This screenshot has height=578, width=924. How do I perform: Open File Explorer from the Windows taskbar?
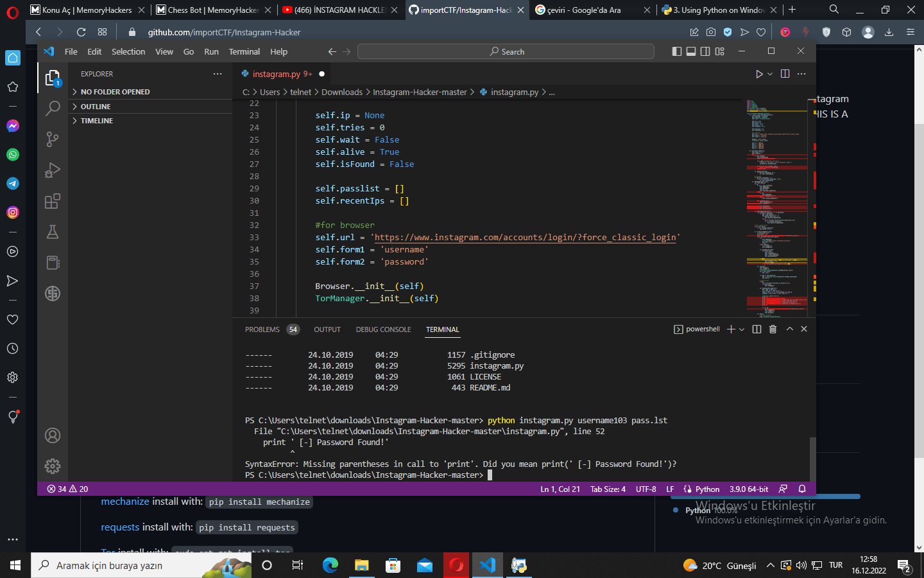(x=362, y=566)
